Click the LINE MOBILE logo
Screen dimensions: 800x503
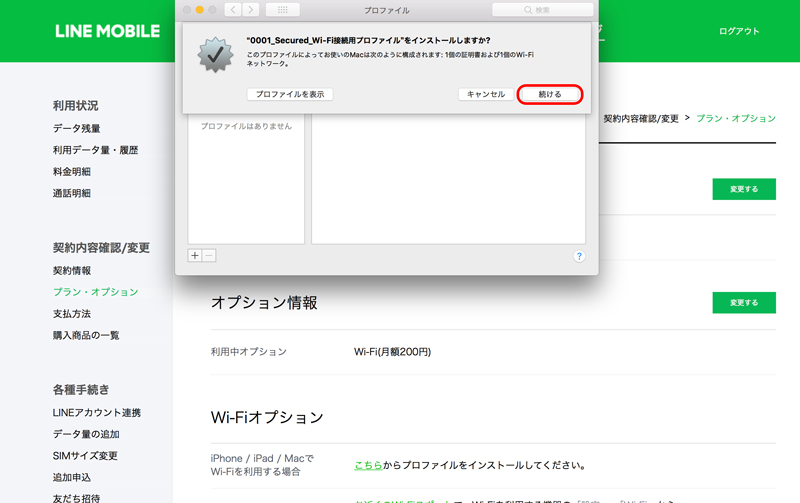pyautogui.click(x=107, y=31)
